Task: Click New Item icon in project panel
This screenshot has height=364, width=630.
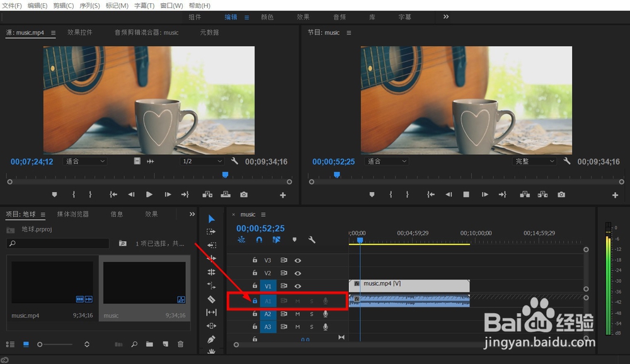Action: coord(165,344)
